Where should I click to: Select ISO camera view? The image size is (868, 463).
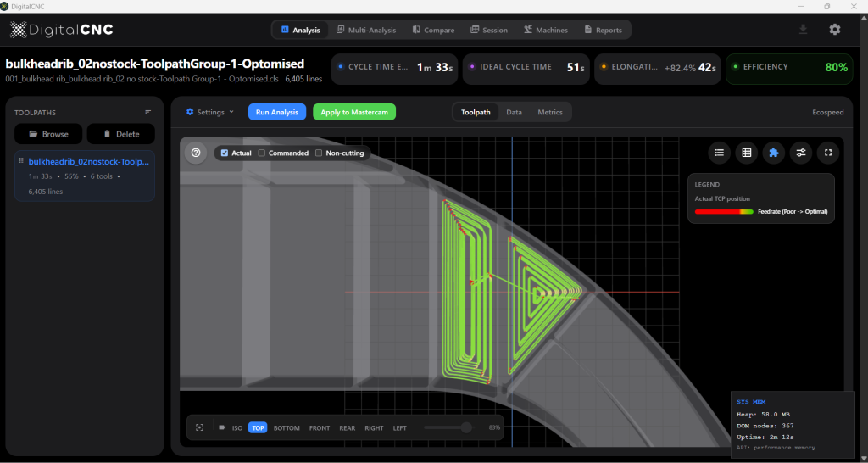pyautogui.click(x=237, y=427)
